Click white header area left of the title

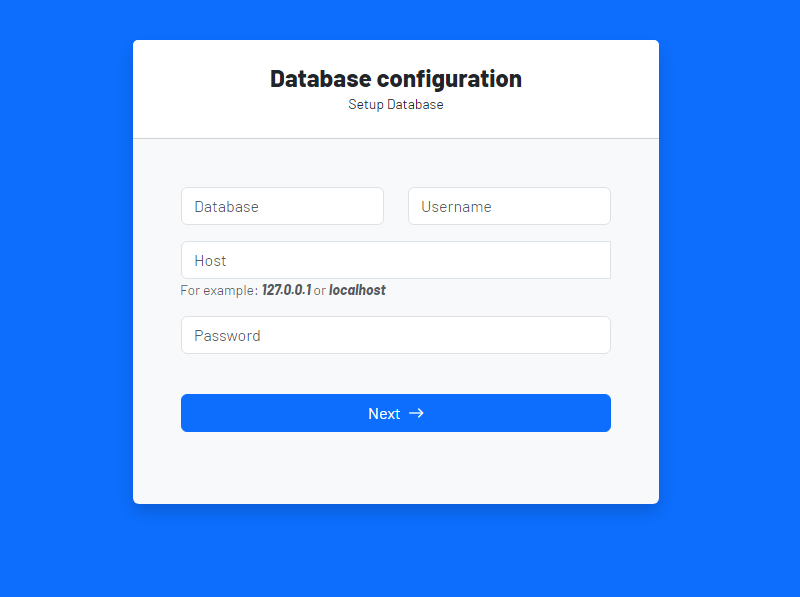(x=195, y=88)
